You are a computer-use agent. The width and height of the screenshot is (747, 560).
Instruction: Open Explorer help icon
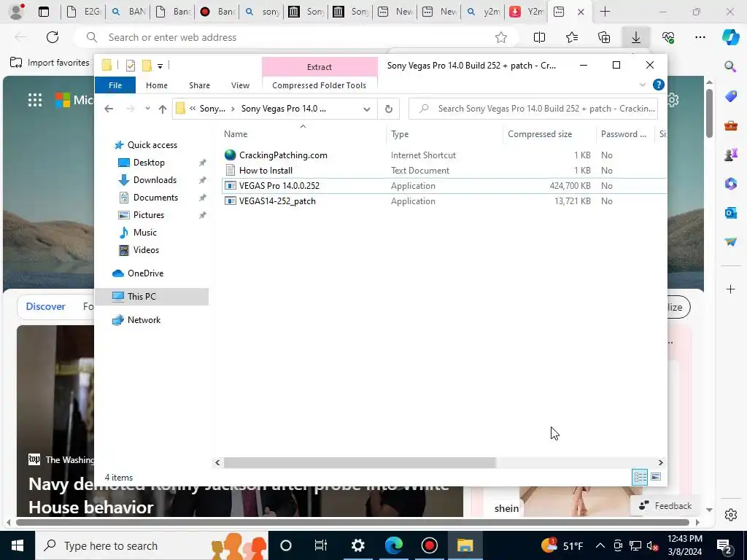658,85
